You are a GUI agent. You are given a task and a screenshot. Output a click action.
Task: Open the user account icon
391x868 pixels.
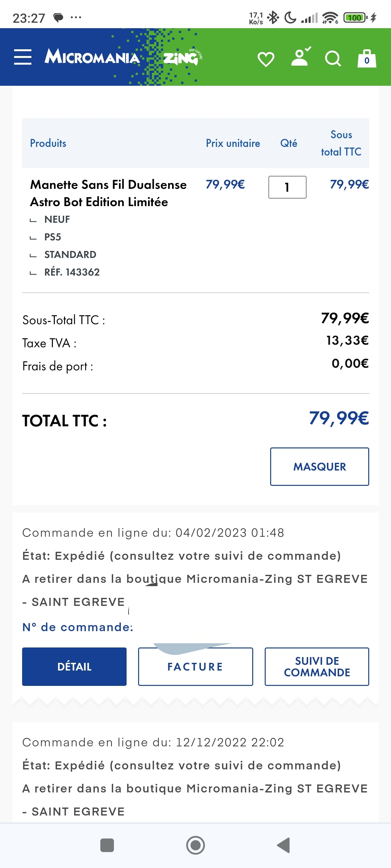tap(300, 57)
